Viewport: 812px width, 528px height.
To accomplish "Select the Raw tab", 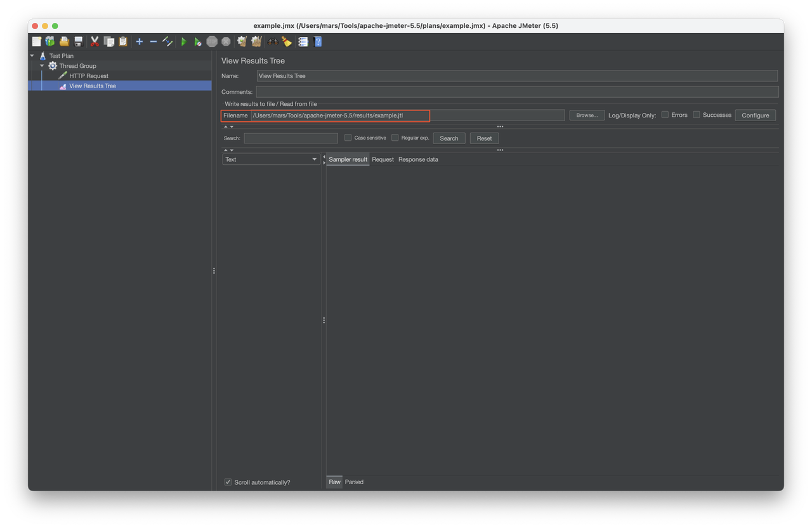I will pos(334,482).
